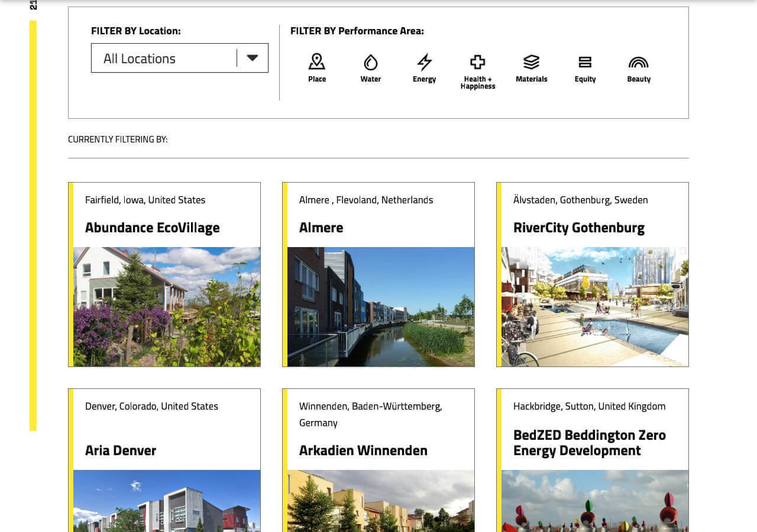Click the Fairfield, Iowa, United States text
This screenshot has width=757, height=532.
click(x=145, y=200)
